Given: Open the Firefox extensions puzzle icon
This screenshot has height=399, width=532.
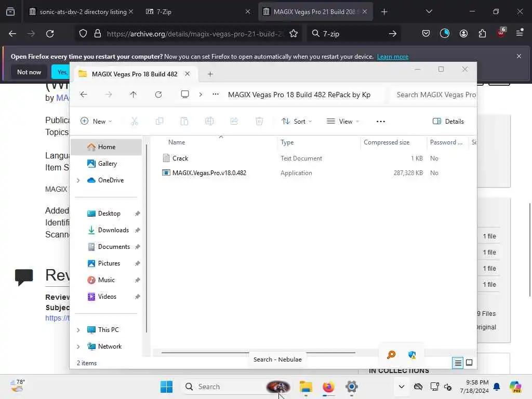Looking at the screenshot, I should 482,33.
